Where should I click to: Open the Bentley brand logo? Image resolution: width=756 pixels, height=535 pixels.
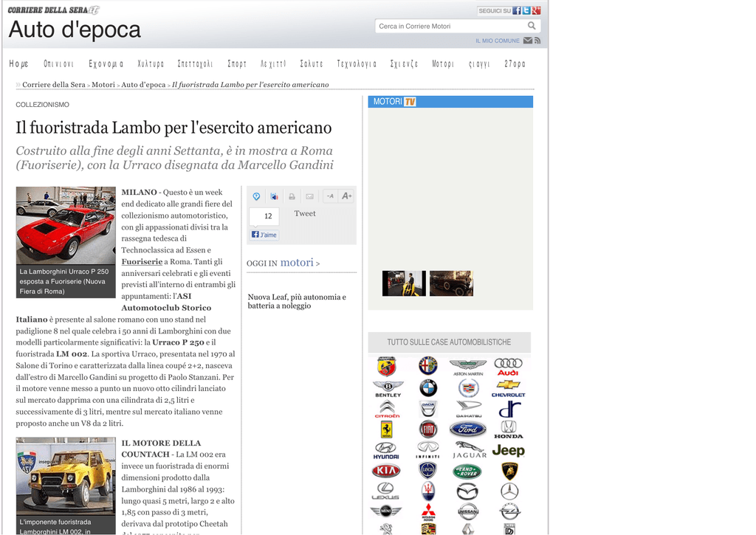pos(388,388)
